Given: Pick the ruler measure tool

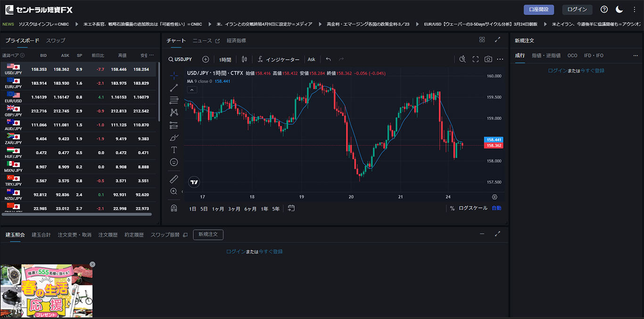Looking at the screenshot, I should 174,179.
